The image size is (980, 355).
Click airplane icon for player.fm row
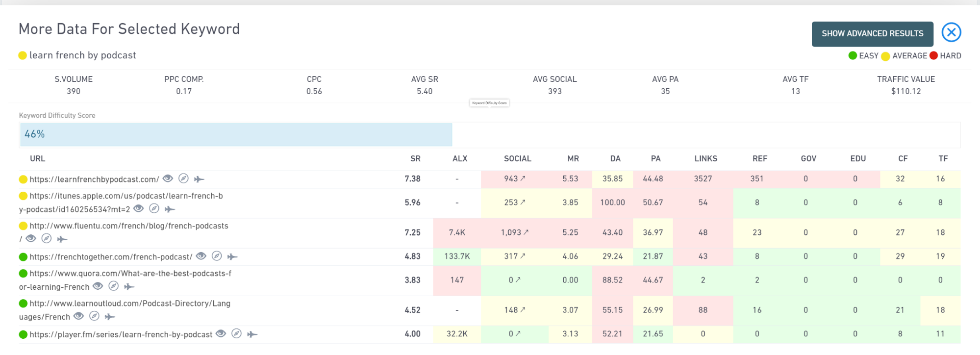tap(252, 334)
